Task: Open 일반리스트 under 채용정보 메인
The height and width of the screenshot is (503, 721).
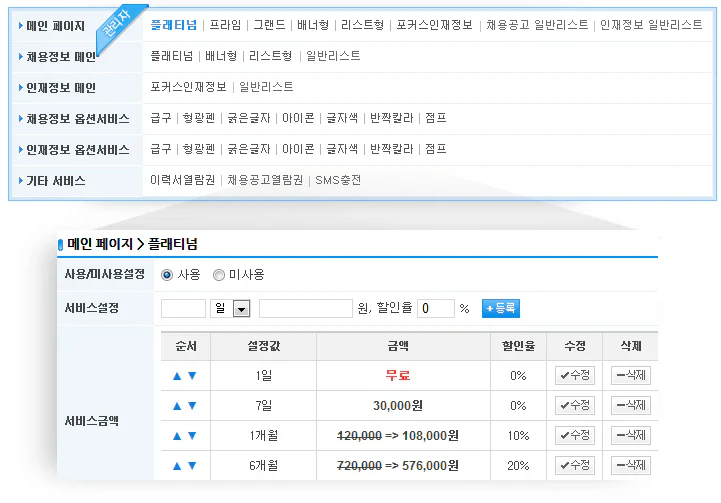Action: point(333,56)
